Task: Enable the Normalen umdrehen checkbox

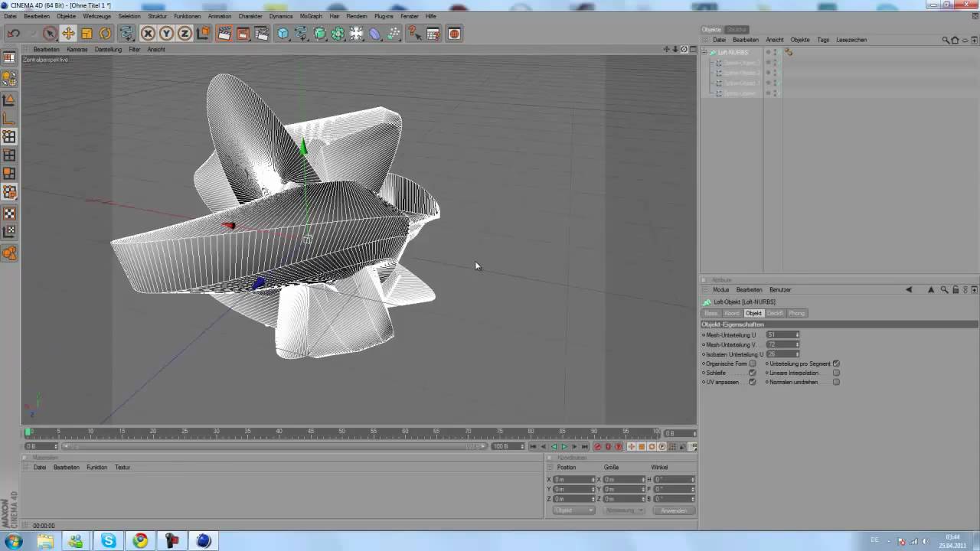Action: [x=836, y=382]
